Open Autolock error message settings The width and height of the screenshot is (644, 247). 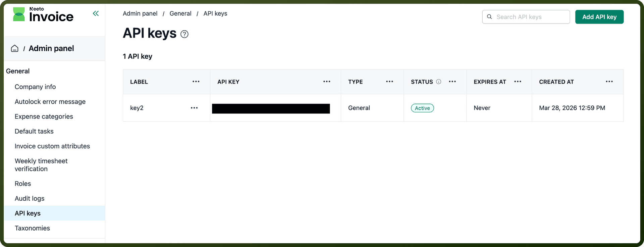point(50,102)
